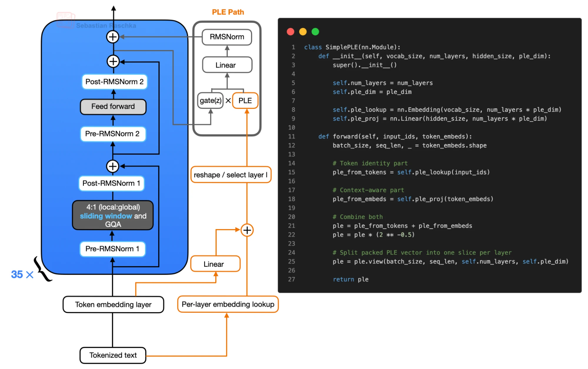Click 'ple_from_embeds = self.ple_proj(token_embeds)' line

point(413,199)
